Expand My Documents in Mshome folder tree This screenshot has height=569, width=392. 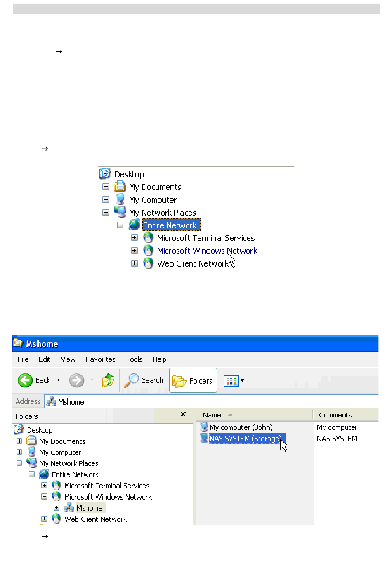[19, 441]
